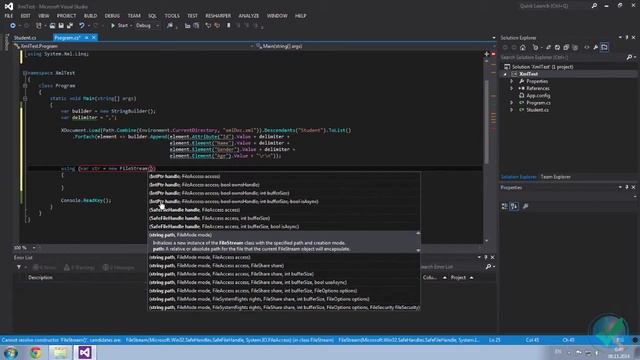This screenshot has width=640, height=360.
Task: Click the Navigate Backward toolbar icon
Action: click(13, 26)
